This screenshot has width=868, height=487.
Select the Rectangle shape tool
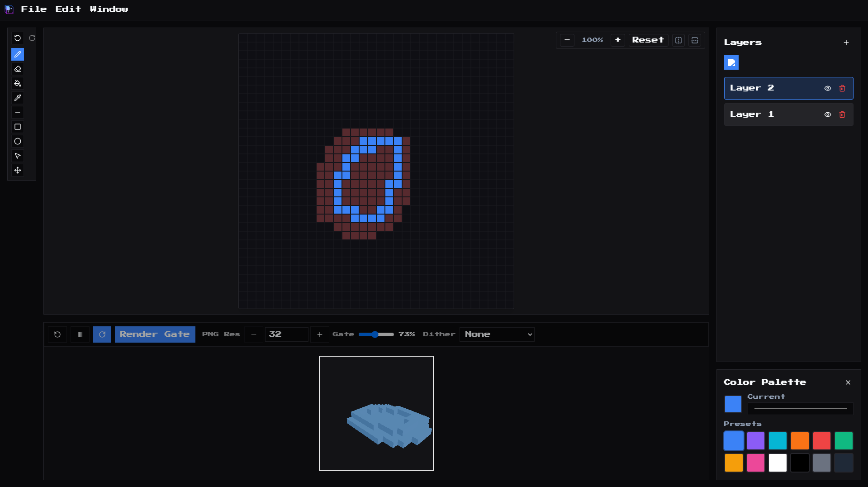[x=18, y=127]
